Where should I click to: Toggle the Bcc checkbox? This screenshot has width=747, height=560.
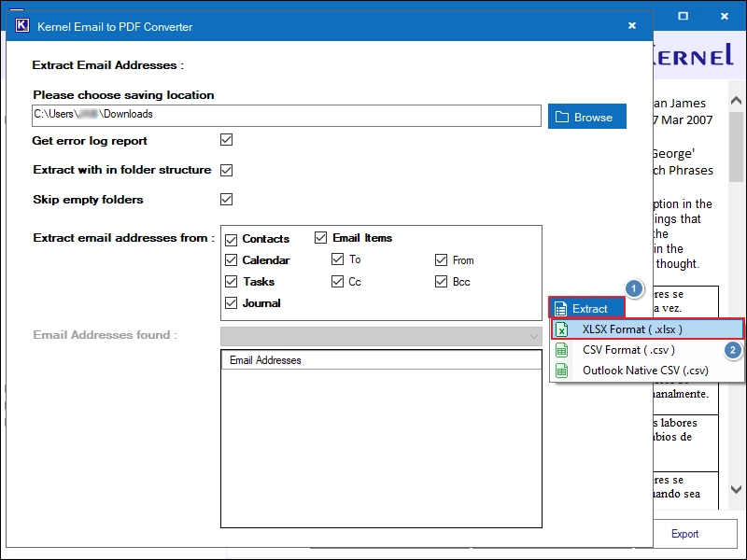pos(441,282)
